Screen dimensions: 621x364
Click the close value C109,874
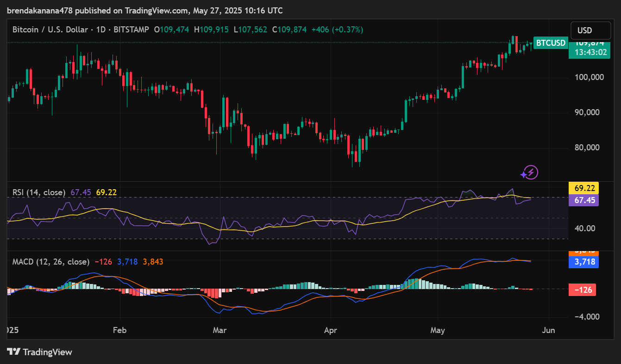289,30
